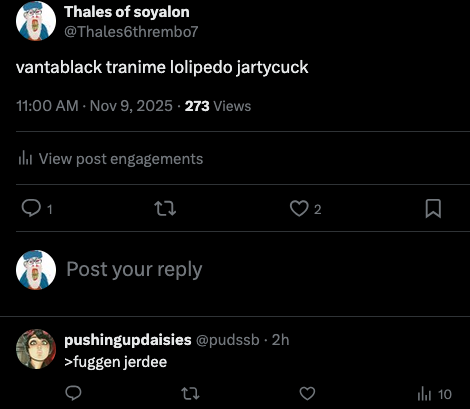
Task: Bookmark the main post
Action: click(433, 209)
